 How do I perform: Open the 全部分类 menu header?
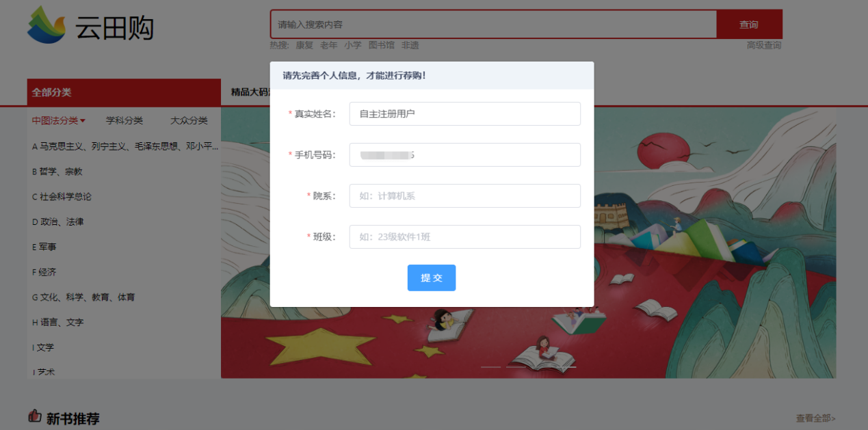(x=124, y=92)
